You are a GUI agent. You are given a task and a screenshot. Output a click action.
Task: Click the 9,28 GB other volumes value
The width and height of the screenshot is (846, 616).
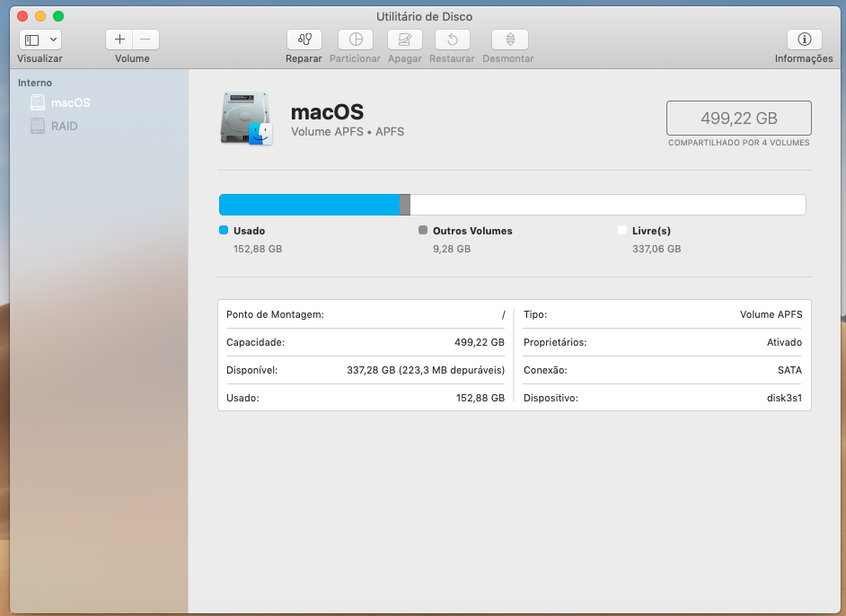click(452, 249)
